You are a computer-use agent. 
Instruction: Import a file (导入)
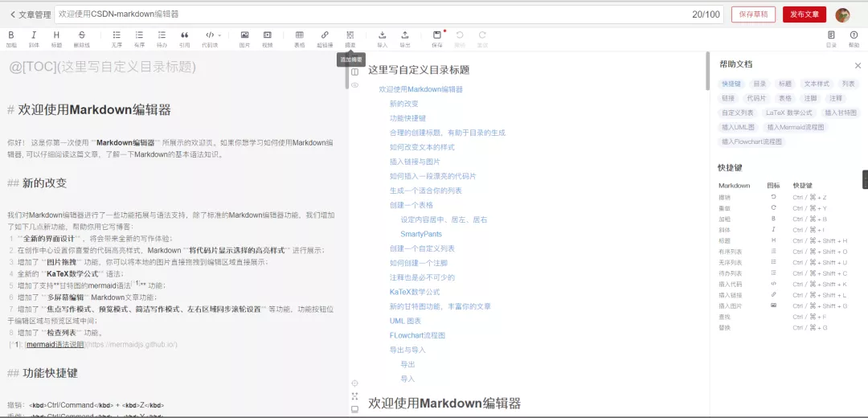tap(382, 39)
